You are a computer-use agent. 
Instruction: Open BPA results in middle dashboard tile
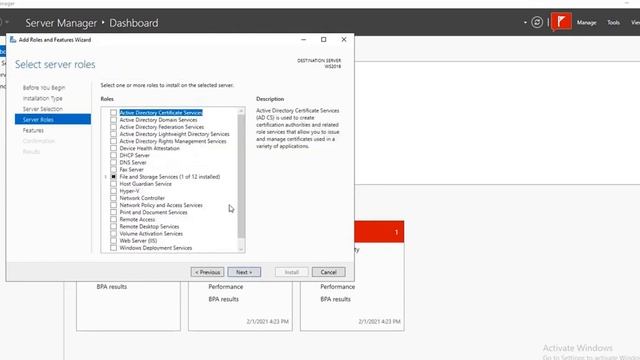pos(223,299)
